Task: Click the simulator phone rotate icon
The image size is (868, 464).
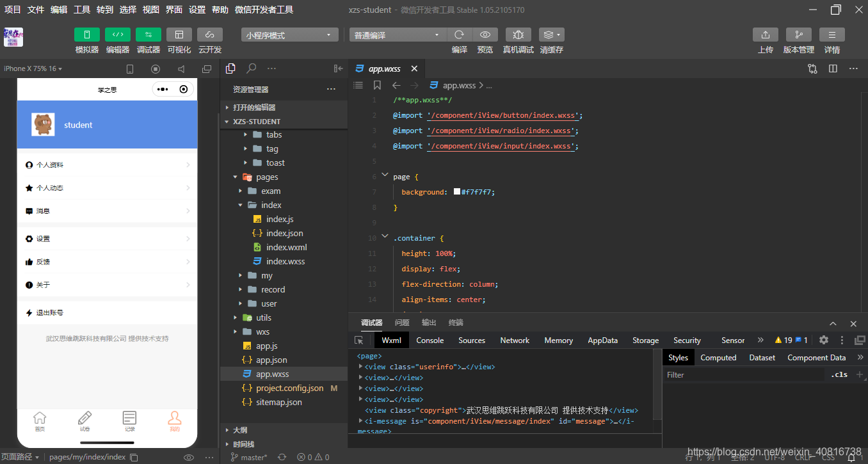Action: pyautogui.click(x=130, y=69)
